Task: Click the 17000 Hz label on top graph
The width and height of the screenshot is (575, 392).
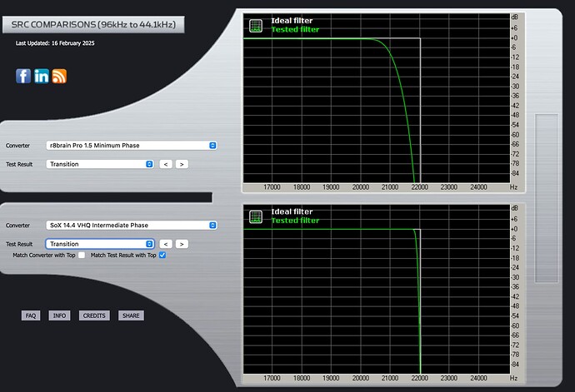Action: (272, 187)
